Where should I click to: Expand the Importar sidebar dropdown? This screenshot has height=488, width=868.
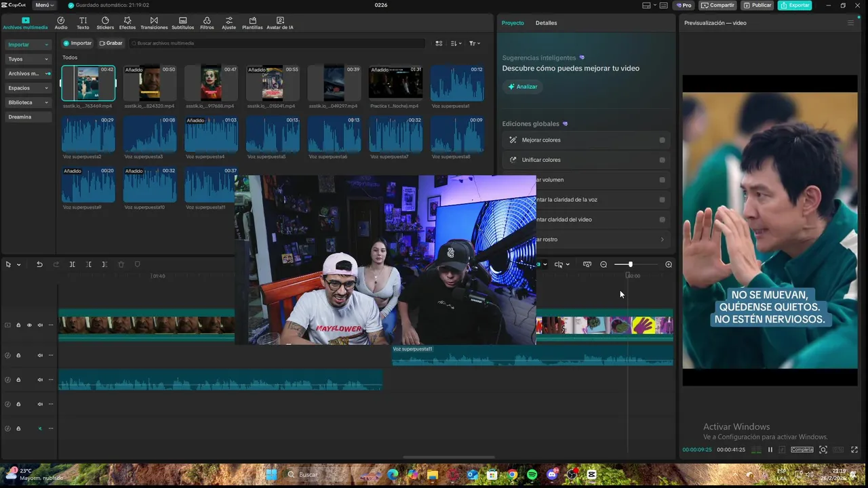pos(46,45)
